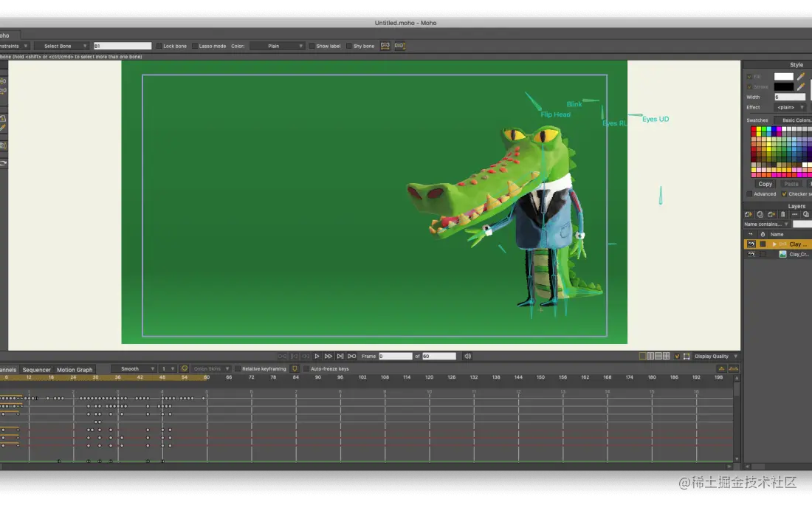Image resolution: width=812 pixels, height=505 pixels.
Task: Open the Onion Skins dropdown
Action: (x=210, y=368)
